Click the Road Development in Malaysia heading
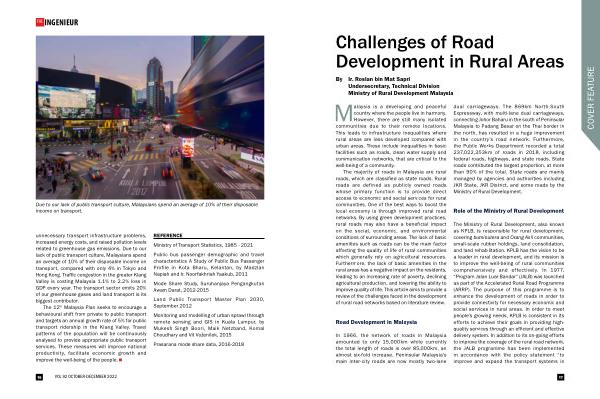Viewport: 600px width, 399px height. click(x=376, y=322)
